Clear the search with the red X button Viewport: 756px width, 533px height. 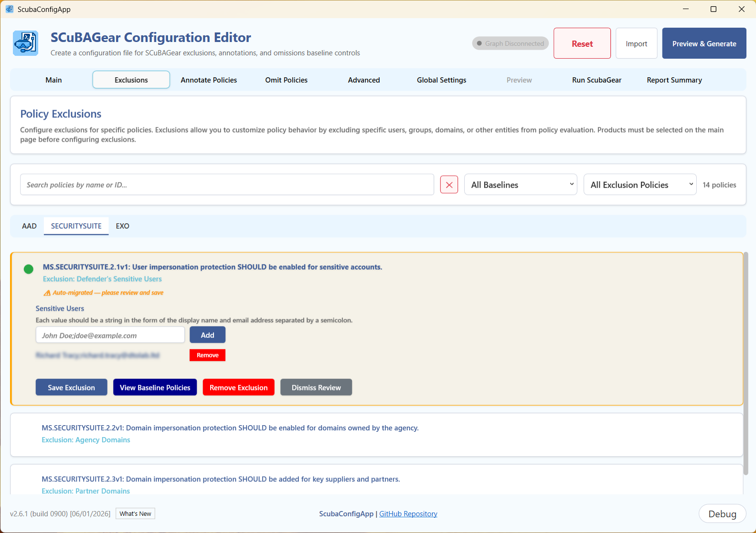(449, 185)
